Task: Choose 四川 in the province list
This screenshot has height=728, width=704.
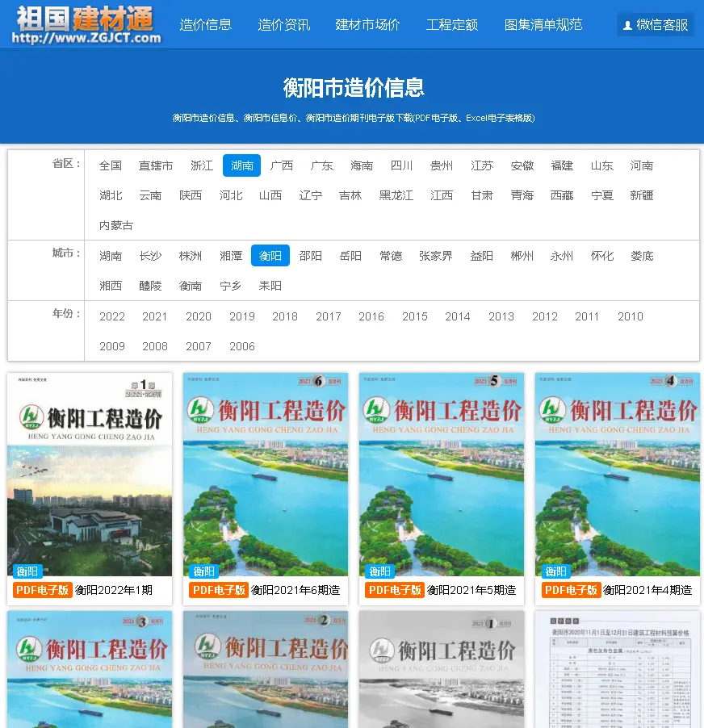Action: click(402, 165)
